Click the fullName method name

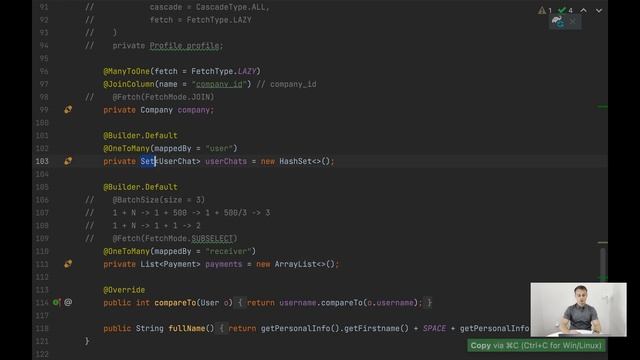(187, 329)
